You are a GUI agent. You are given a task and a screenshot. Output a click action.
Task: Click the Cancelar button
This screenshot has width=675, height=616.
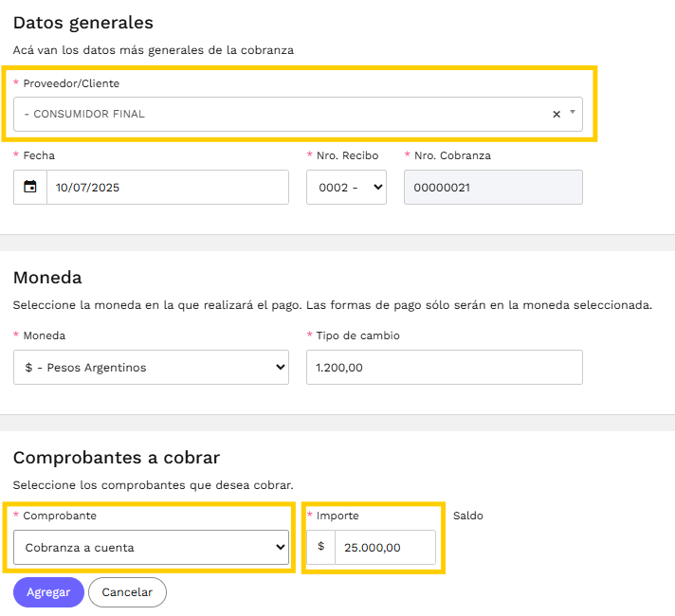[127, 592]
